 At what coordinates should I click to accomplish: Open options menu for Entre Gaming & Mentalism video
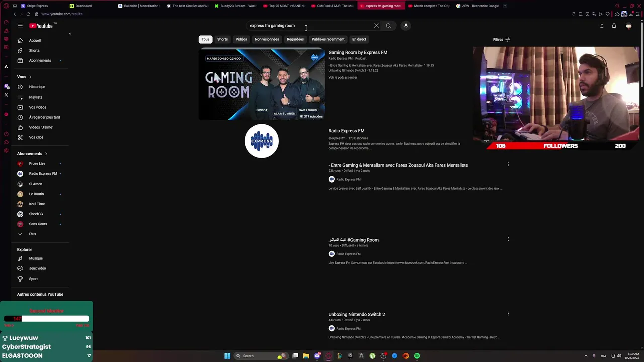pyautogui.click(x=508, y=164)
